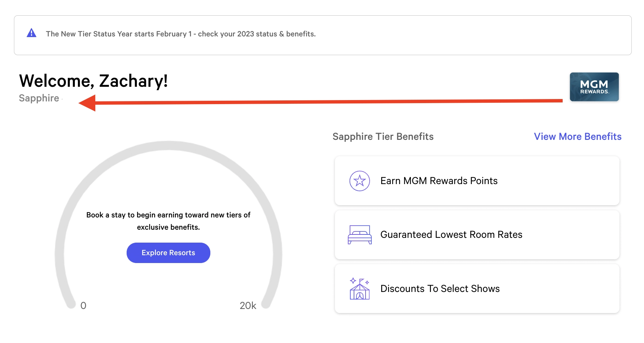Viewport: 644px width, 343px height.
Task: Click the Sapphire tier label under welcome
Action: [x=39, y=98]
